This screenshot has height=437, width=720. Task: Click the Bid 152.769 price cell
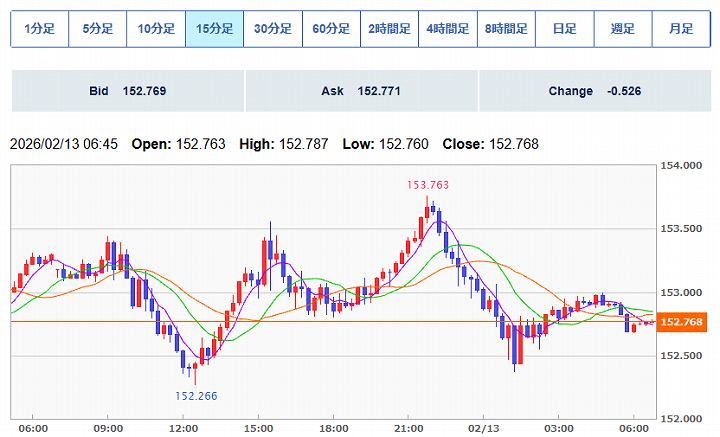point(127,91)
